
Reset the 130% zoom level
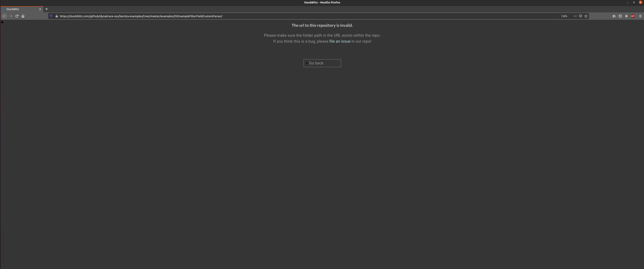coord(564,16)
